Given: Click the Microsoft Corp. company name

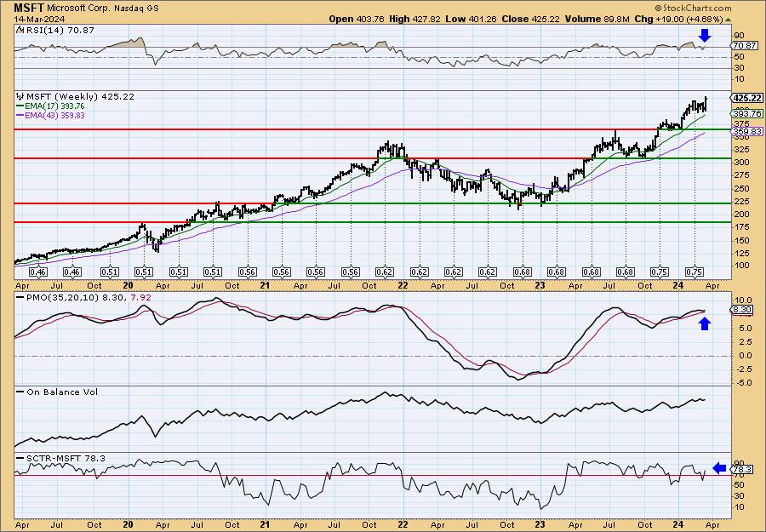Looking at the screenshot, I should (x=79, y=9).
